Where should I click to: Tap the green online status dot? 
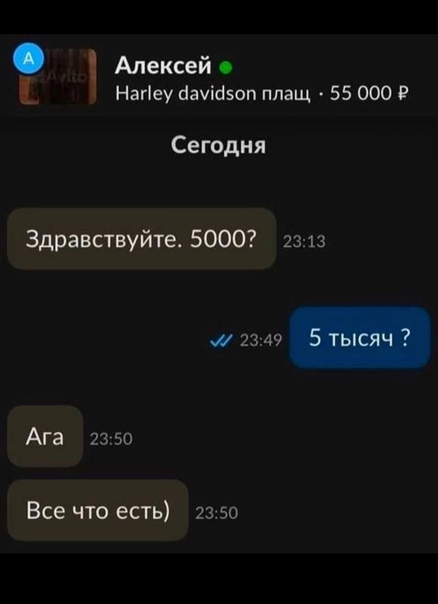[225, 70]
